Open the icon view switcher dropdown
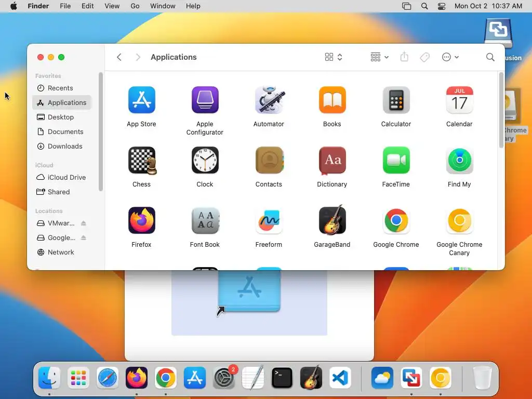Image resolution: width=532 pixels, height=399 pixels. click(334, 57)
